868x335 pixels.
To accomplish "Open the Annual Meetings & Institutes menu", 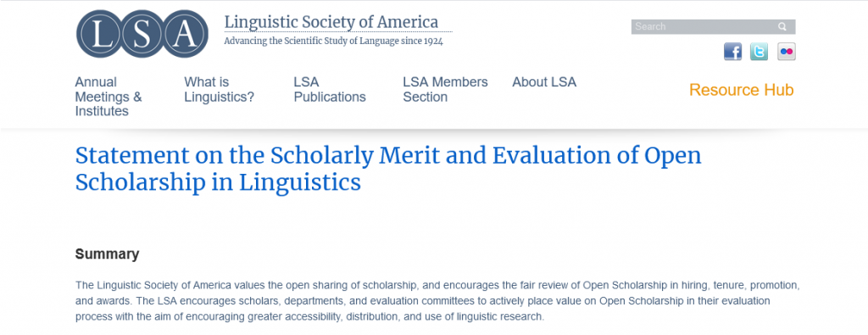I will coord(108,97).
